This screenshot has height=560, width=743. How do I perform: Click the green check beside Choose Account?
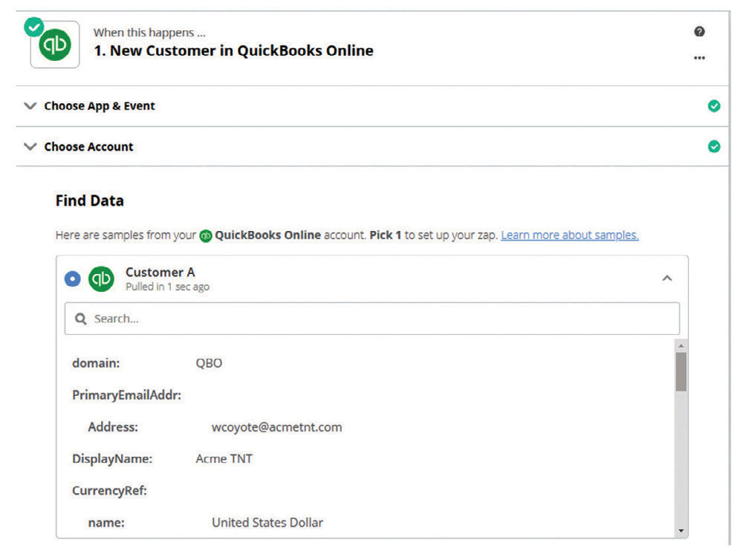tap(714, 146)
